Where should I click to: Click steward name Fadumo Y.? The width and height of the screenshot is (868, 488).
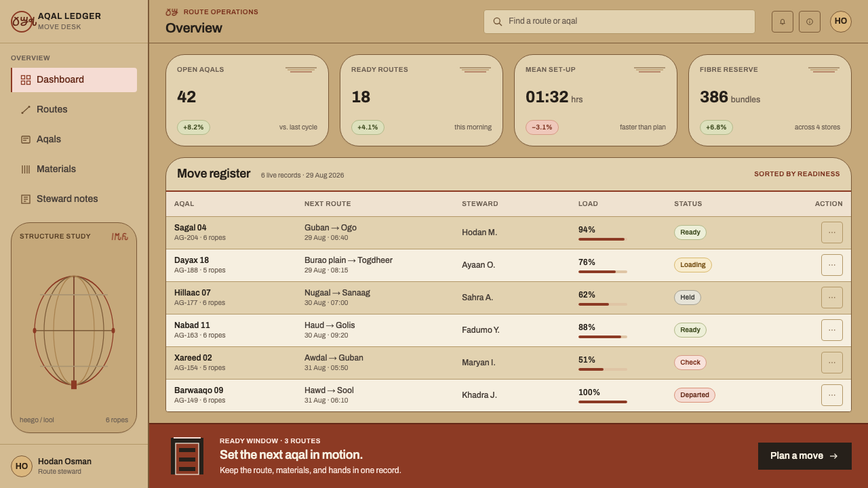point(481,330)
